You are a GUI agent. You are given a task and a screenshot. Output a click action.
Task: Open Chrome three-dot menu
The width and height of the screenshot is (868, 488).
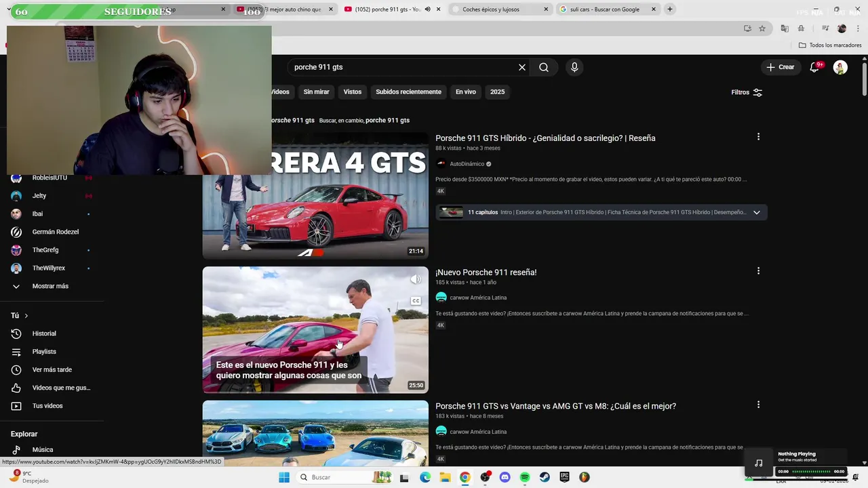(x=856, y=28)
